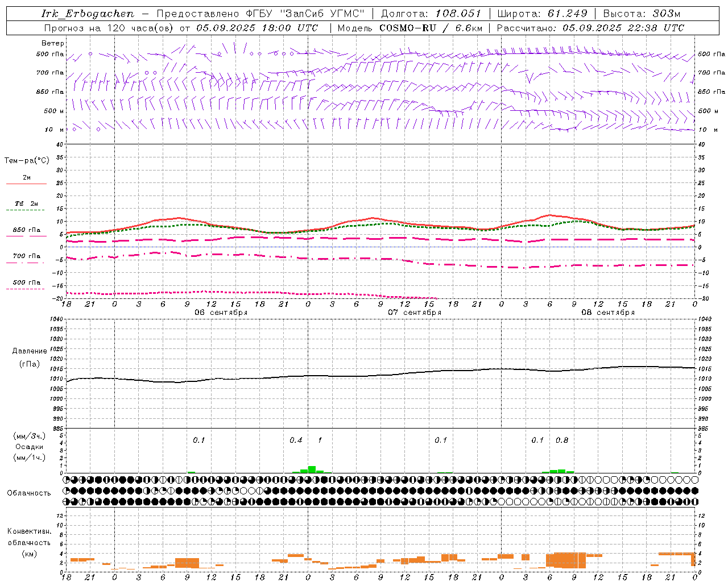Select the forecast start time 18:00 UTC
Screen dimensions: 728x582
point(278,28)
